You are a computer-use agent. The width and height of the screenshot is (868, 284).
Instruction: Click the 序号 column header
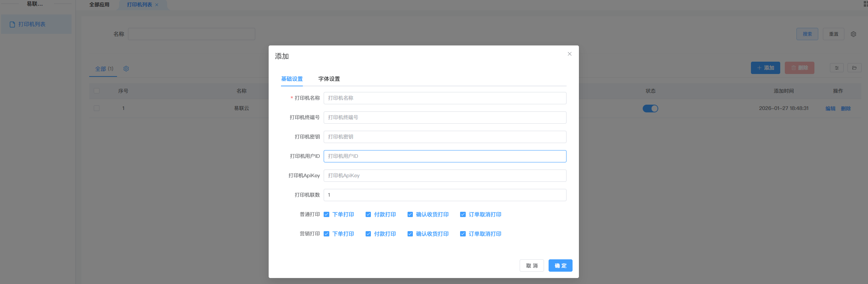coord(123,91)
